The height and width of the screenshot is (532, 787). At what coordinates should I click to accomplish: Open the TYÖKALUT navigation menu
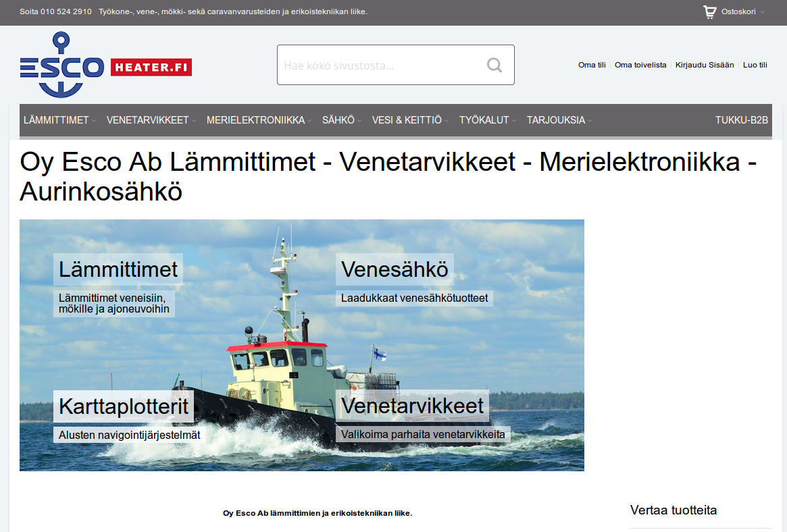pos(484,120)
